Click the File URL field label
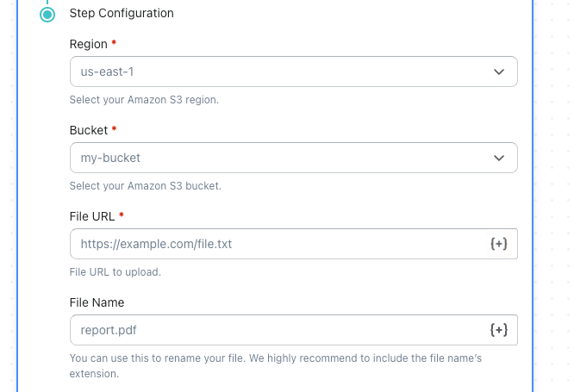The height and width of the screenshot is (392, 574). pyautogui.click(x=92, y=216)
